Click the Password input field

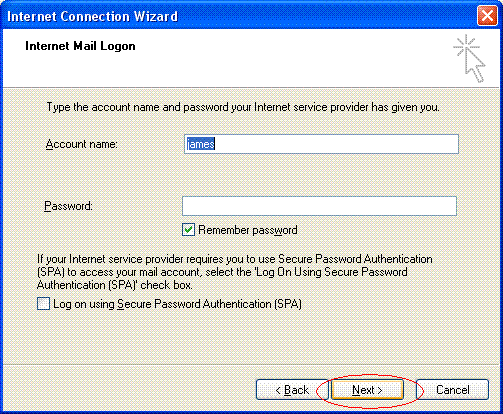pyautogui.click(x=319, y=206)
